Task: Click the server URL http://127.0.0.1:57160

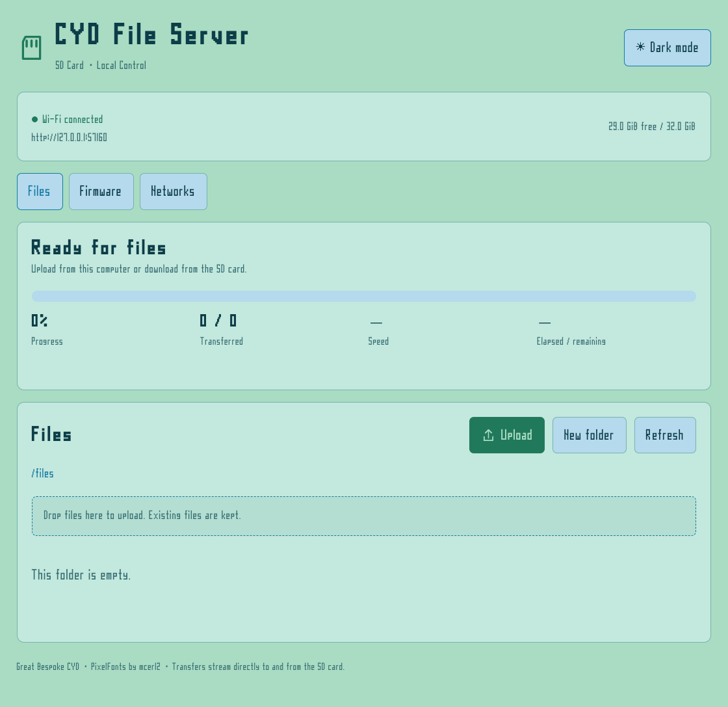Action: [69, 137]
